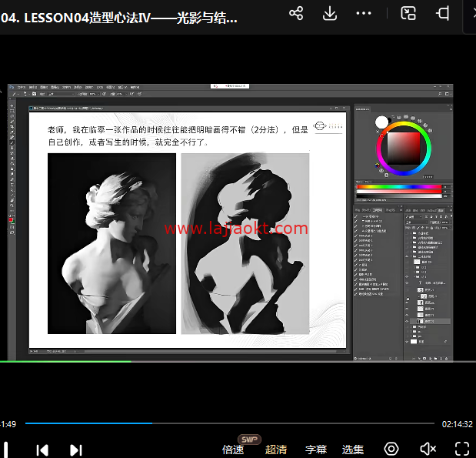Select the Pen tool

point(12,179)
